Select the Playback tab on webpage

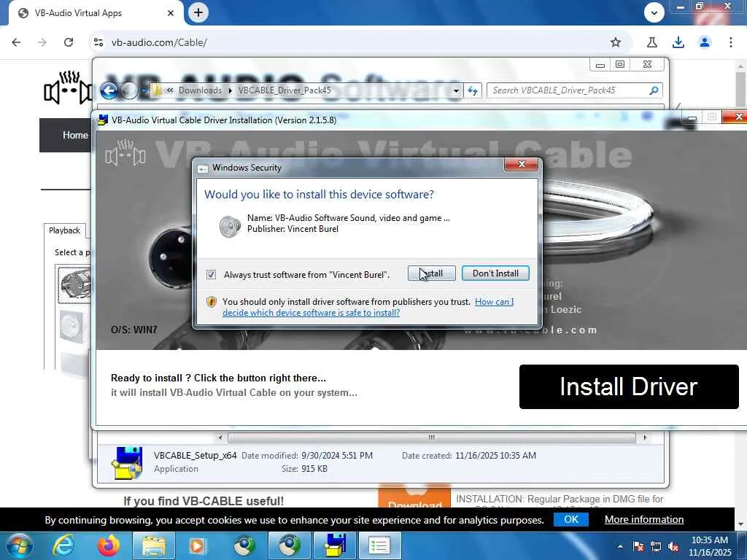(64, 230)
